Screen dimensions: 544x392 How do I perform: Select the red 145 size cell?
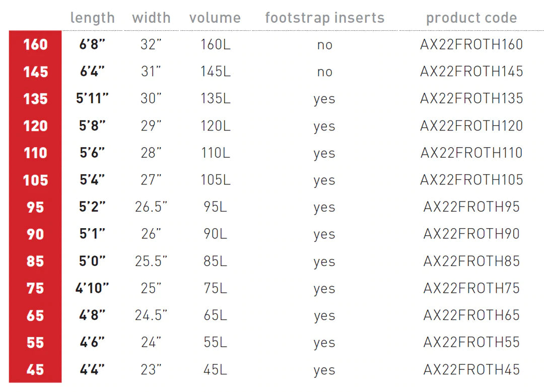35,72
